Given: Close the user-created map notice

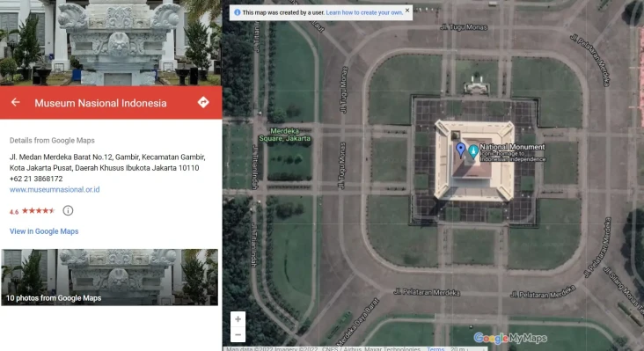Looking at the screenshot, I should 407,11.
